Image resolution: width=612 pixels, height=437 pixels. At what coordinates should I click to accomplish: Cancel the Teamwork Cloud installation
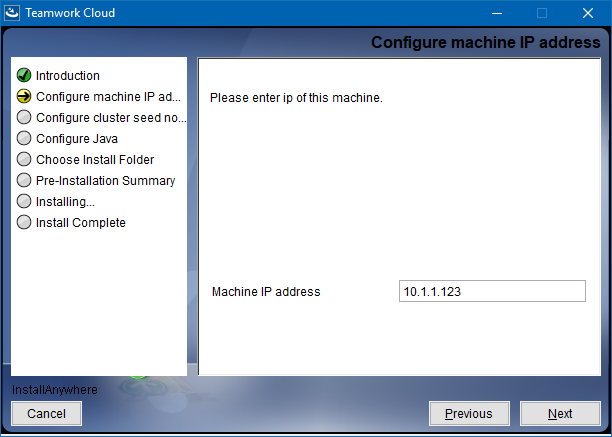46,414
